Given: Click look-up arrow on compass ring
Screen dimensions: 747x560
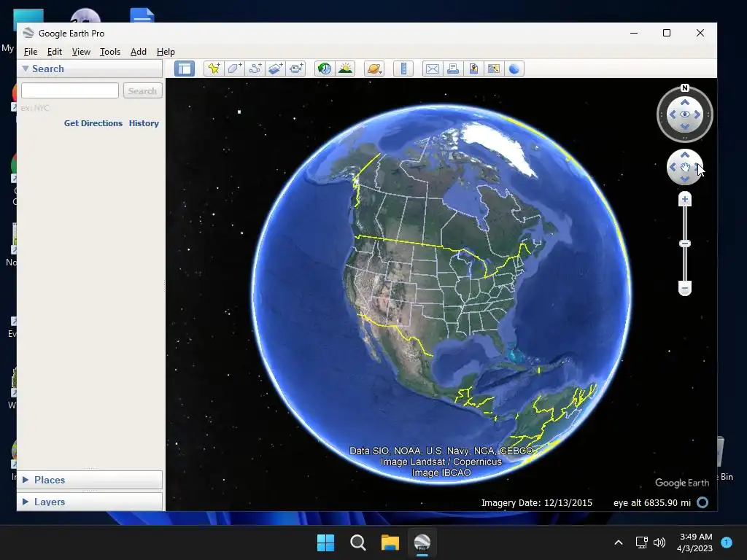Looking at the screenshot, I should coord(684,102).
